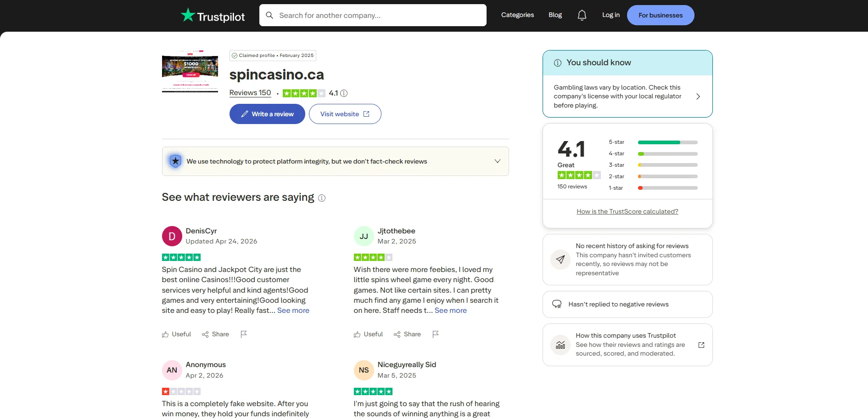Image resolution: width=868 pixels, height=419 pixels.
Task: Click the Anonymous AN avatar
Action: point(172,370)
